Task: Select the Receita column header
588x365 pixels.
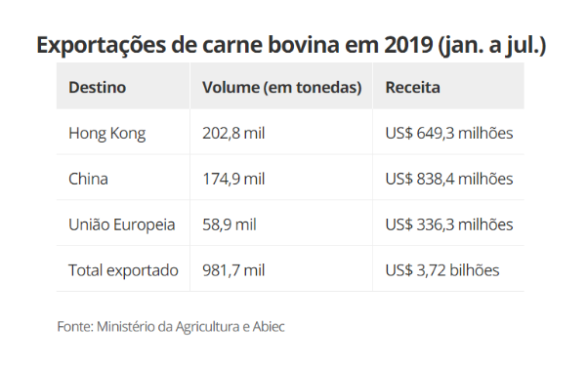Action: tap(412, 87)
